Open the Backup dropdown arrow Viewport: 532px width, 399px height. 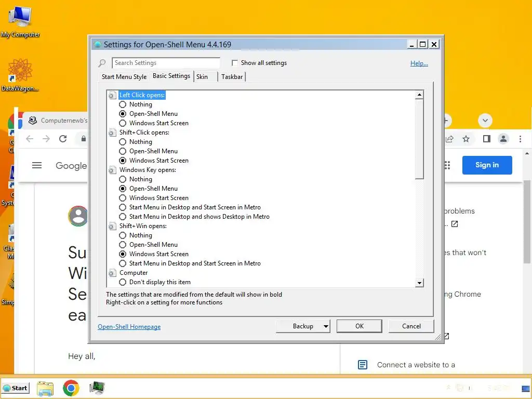point(326,326)
